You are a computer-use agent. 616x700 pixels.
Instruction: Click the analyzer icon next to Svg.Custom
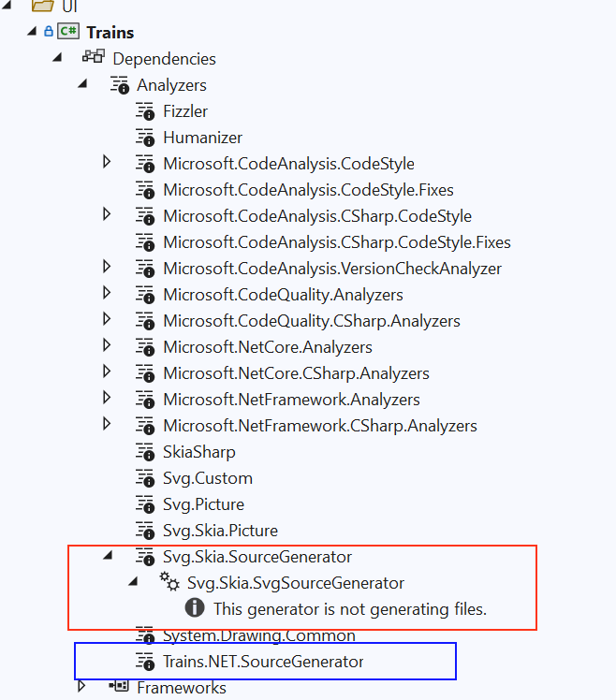pyautogui.click(x=145, y=478)
